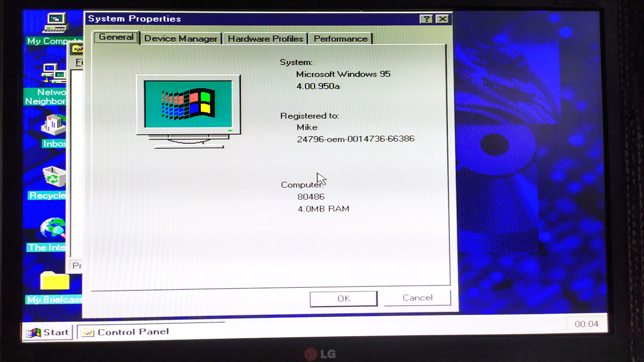The width and height of the screenshot is (644, 362).
Task: Click the "4.0MB RAM" text
Action: [323, 209]
